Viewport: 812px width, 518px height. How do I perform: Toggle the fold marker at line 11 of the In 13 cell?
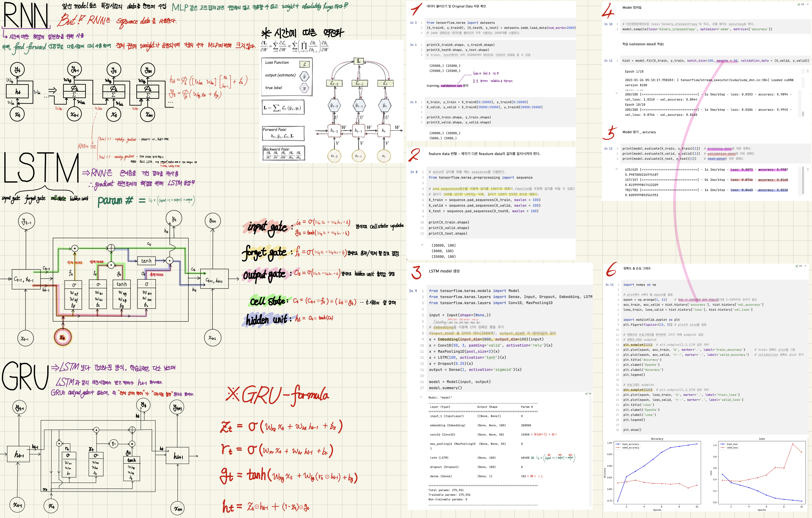pyautogui.click(x=622, y=335)
